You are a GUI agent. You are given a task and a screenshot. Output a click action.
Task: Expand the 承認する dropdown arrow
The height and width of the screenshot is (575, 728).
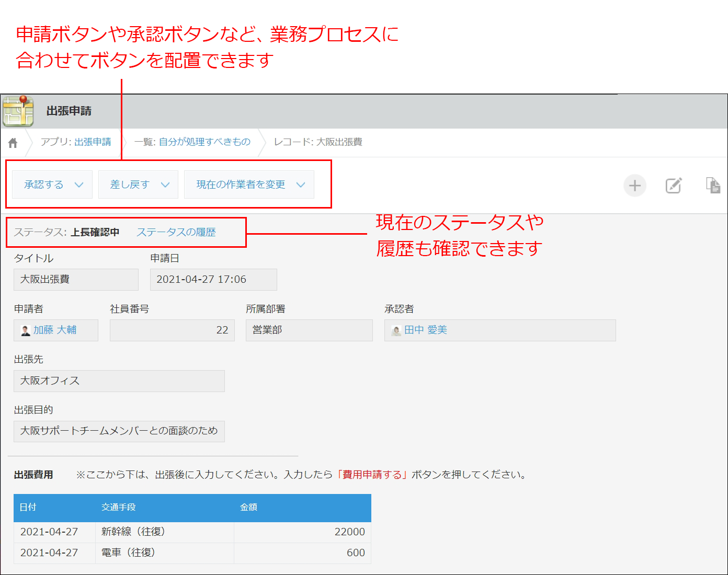point(79,185)
